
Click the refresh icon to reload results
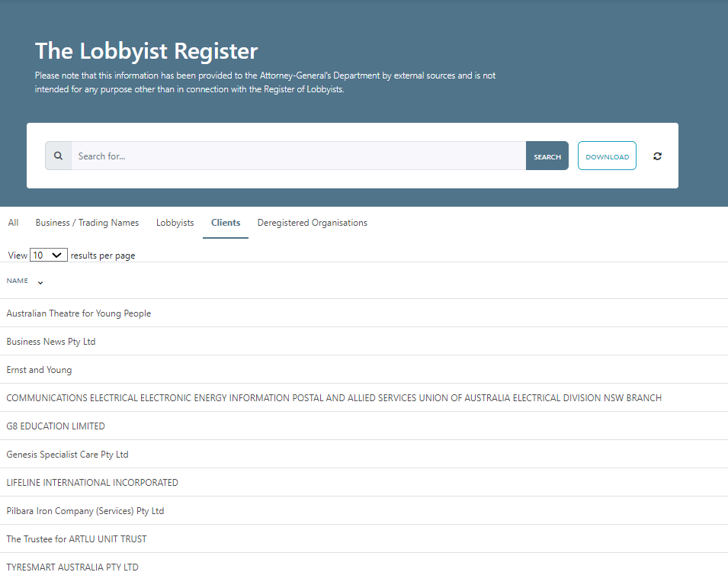(657, 156)
